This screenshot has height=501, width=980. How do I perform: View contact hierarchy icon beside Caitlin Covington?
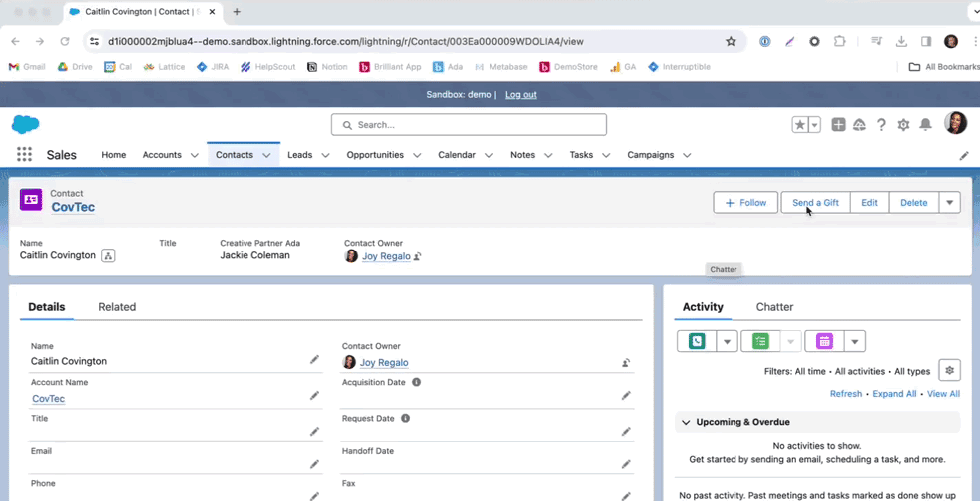(x=108, y=255)
